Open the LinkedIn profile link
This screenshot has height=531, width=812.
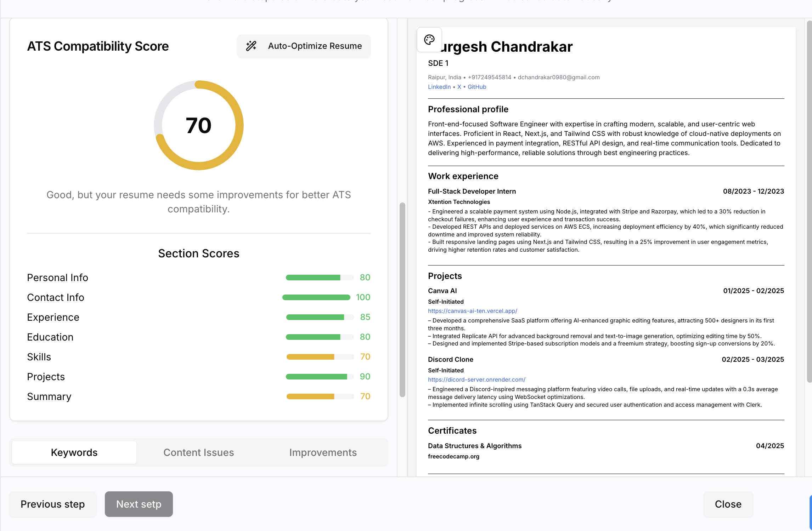[439, 87]
